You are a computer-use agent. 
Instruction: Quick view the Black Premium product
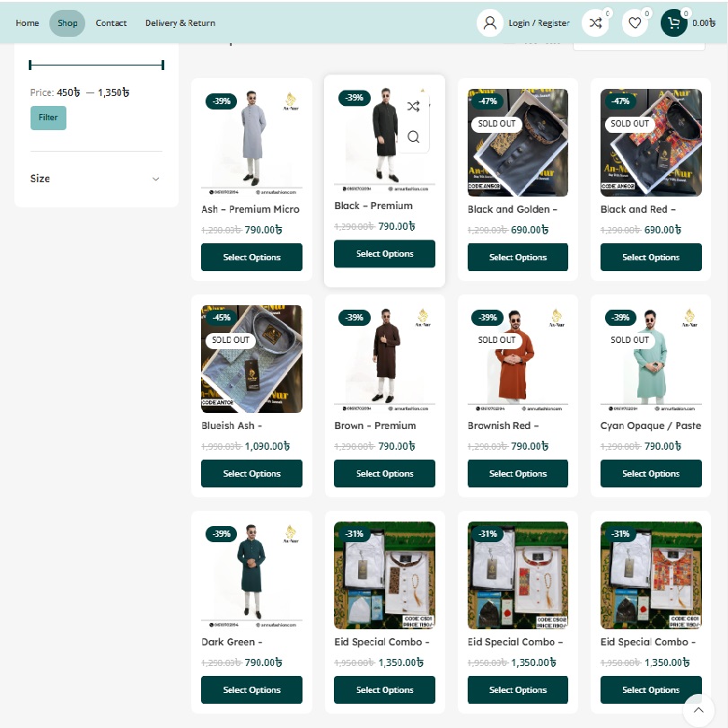413,136
